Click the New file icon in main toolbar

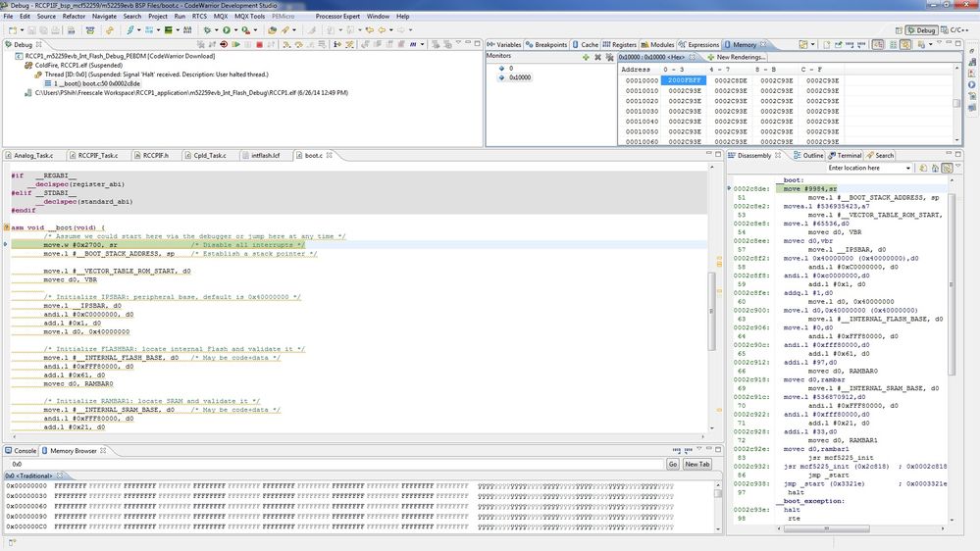click(x=13, y=30)
